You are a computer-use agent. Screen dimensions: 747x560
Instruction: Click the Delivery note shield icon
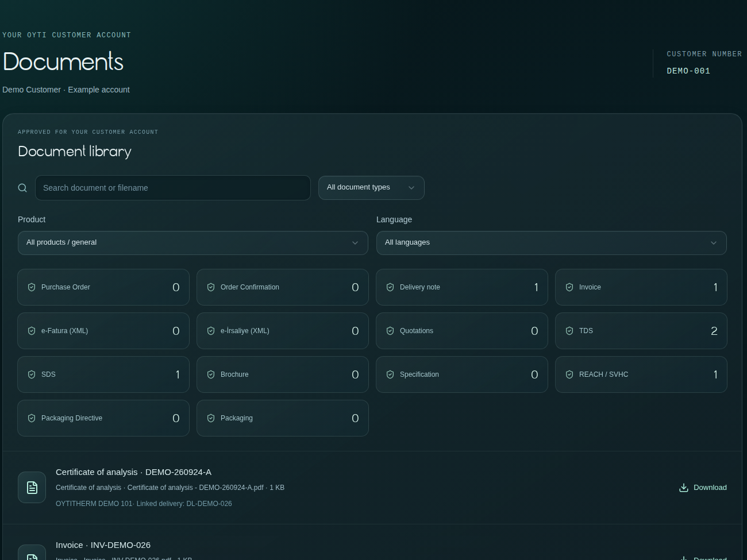click(x=390, y=287)
